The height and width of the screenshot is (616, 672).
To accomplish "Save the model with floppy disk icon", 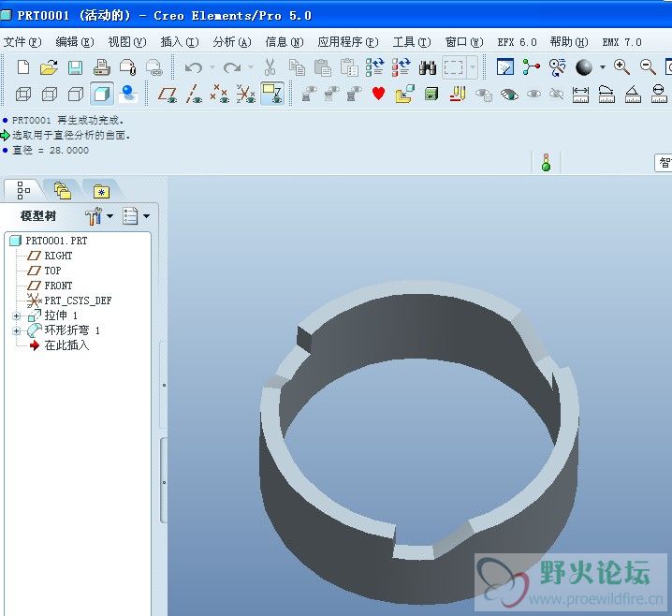I will [75, 67].
